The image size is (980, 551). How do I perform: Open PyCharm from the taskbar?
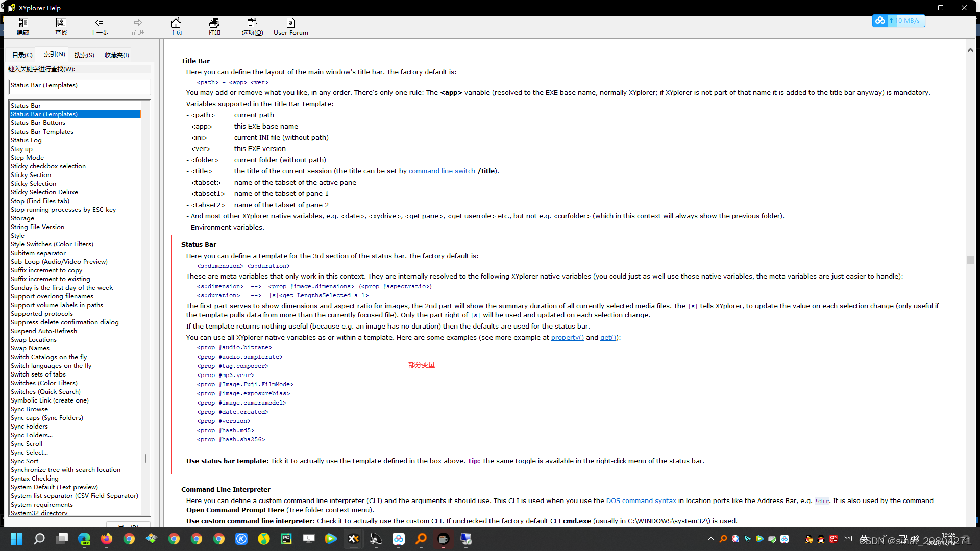coord(286,539)
